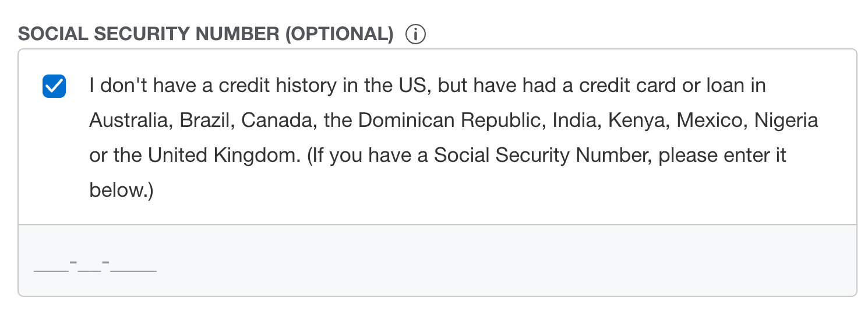This screenshot has width=868, height=319.
Task: Click the first three-digit segment of the SSN placeholder
Action: coord(50,267)
